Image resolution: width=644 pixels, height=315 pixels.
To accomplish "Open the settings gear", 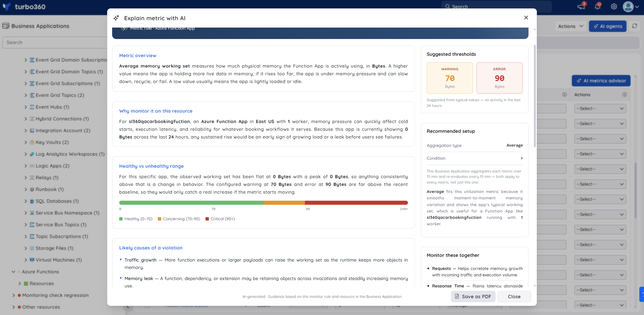I will pos(614,6).
